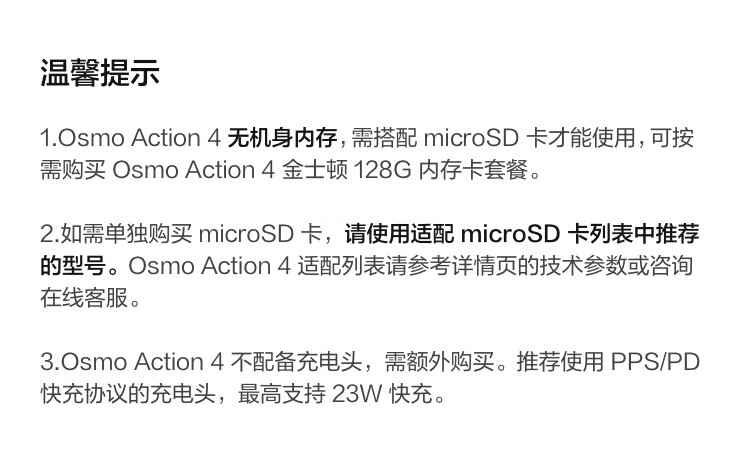Click the 卡才能使用 text
Viewport: 750px width, 466px height.
tap(581, 138)
